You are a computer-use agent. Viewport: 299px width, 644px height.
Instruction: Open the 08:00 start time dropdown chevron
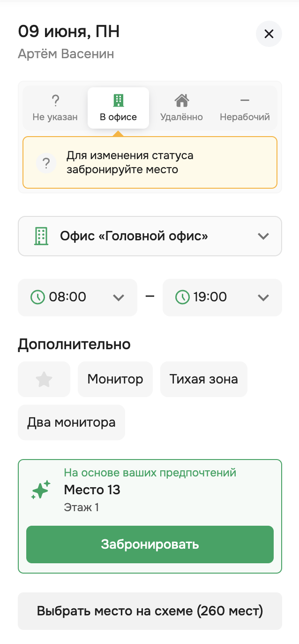pos(119,297)
